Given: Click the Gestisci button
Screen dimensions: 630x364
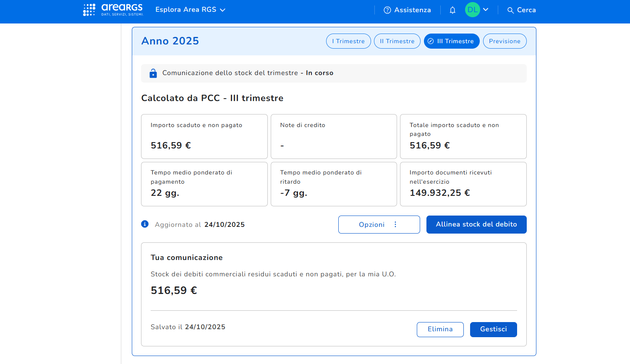Looking at the screenshot, I should [493, 329].
